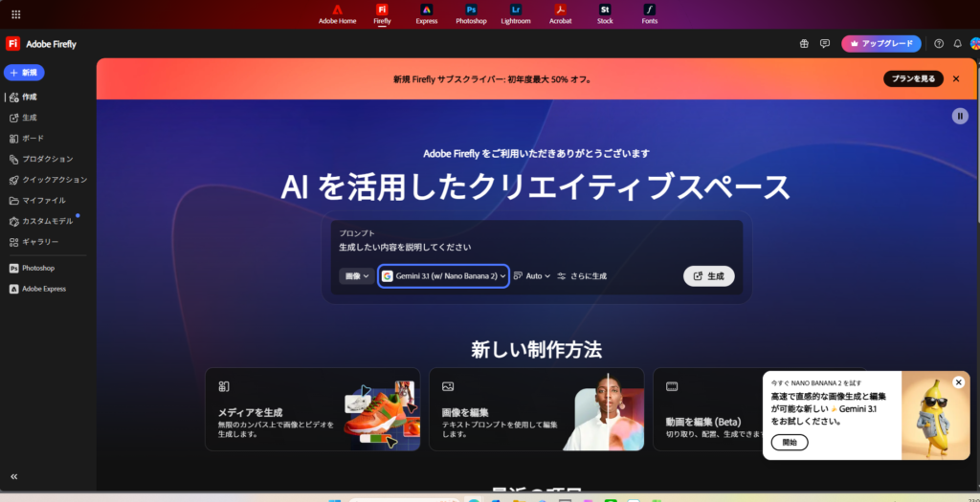Image resolution: width=980 pixels, height=502 pixels.
Task: Open Acrobat app icon
Action: 560,14
